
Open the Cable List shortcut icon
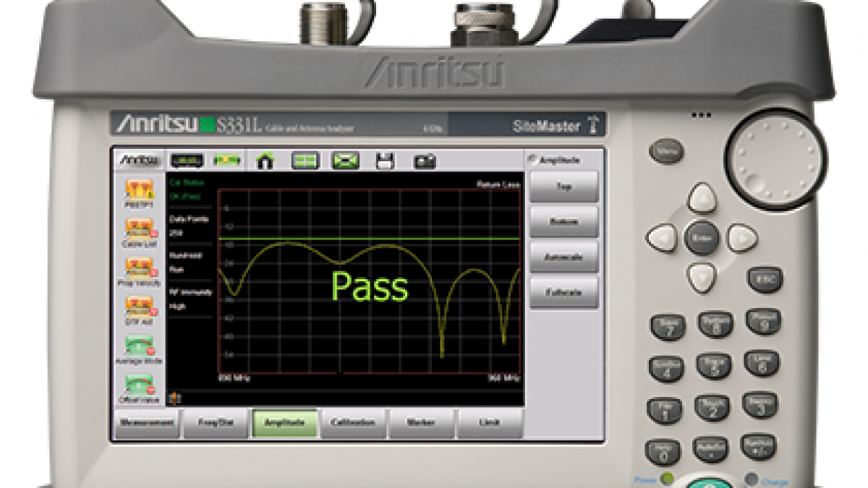(138, 229)
